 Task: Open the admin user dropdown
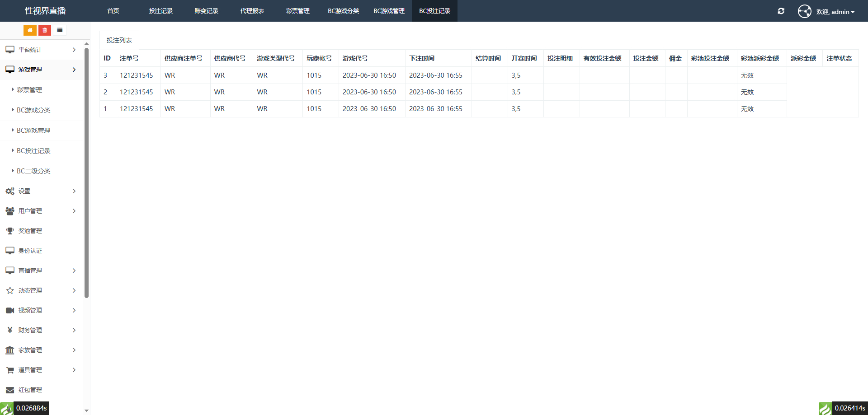tap(835, 12)
